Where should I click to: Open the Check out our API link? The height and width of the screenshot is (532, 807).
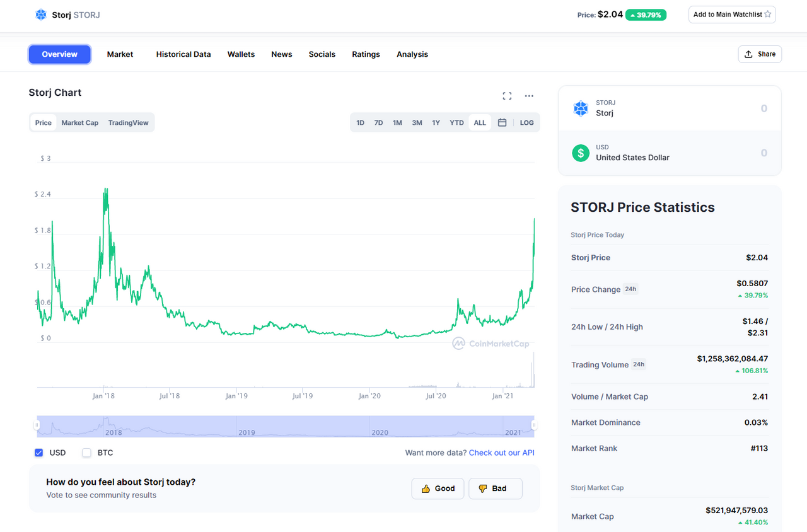pyautogui.click(x=502, y=453)
